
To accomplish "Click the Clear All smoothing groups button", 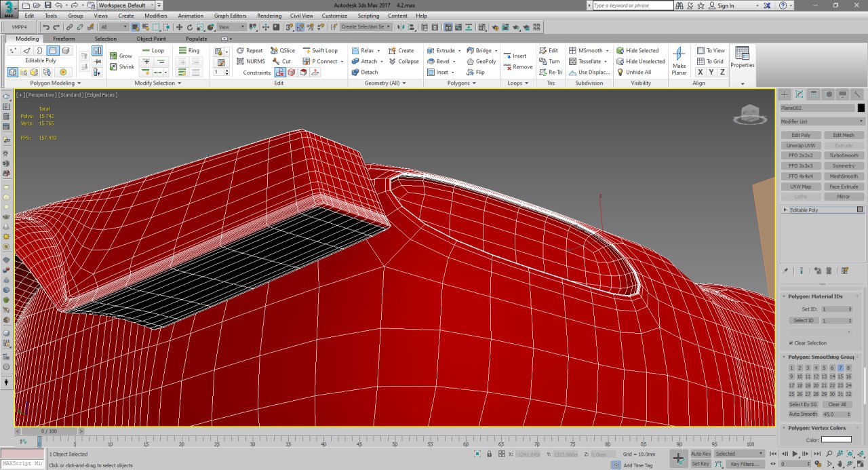I will 837,404.
